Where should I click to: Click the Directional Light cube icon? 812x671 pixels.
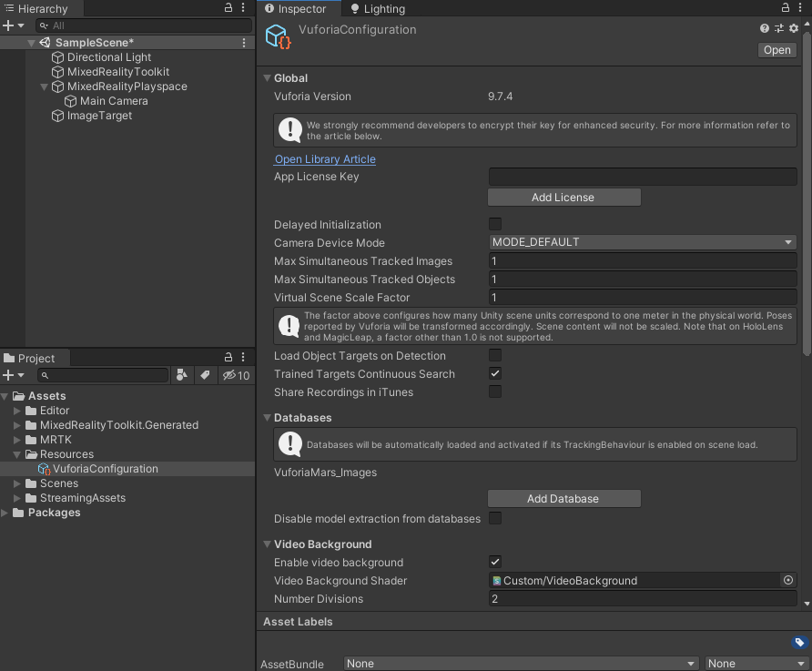[x=57, y=57]
